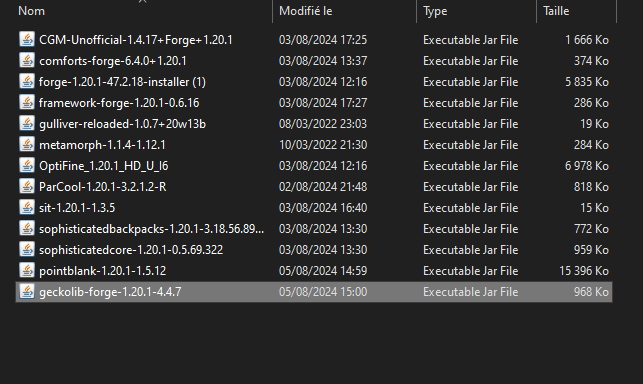This screenshot has width=643, height=384.
Task: Select the Jar icon of sophisticatedcore-1.20.1-0.5.69.322
Action: click(x=27, y=249)
